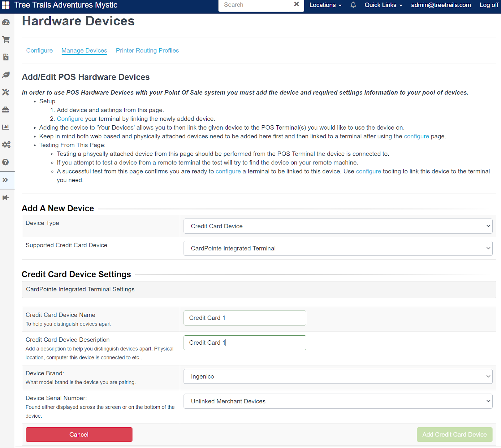Click the 'Device Type' label
The height and width of the screenshot is (448, 501).
[x=42, y=223]
